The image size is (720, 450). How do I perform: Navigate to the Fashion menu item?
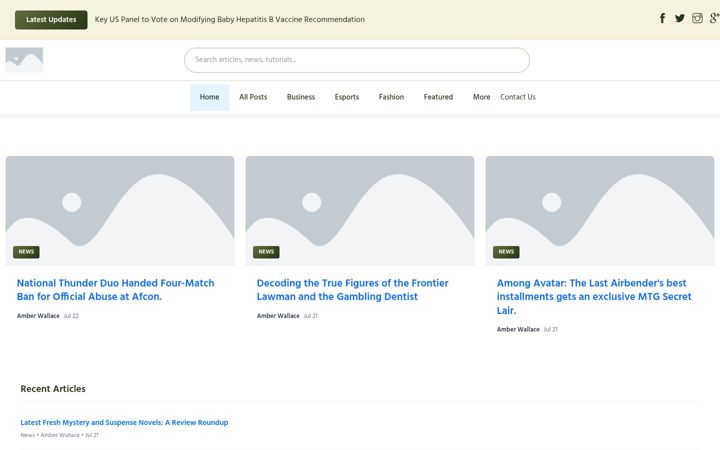coord(391,97)
